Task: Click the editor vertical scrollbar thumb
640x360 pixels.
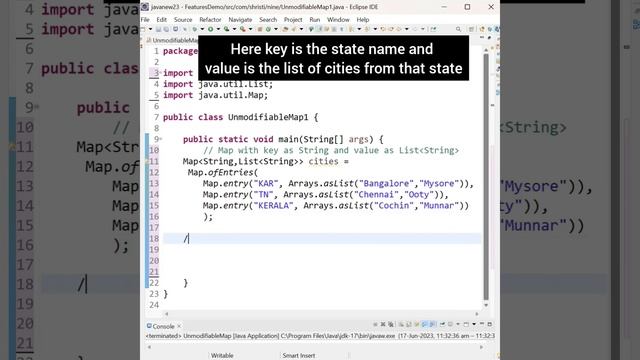Action: pyautogui.click(x=486, y=176)
